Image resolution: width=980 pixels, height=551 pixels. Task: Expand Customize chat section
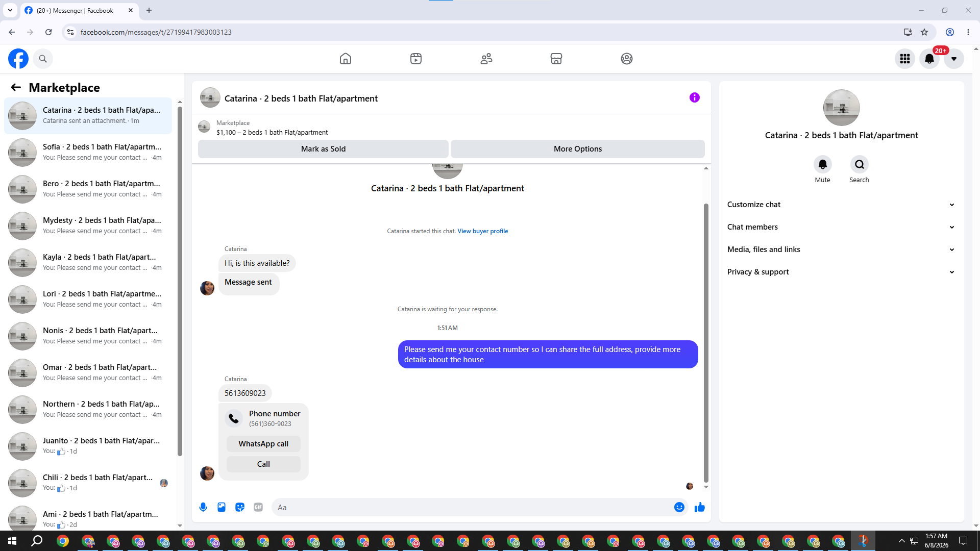tap(842, 205)
